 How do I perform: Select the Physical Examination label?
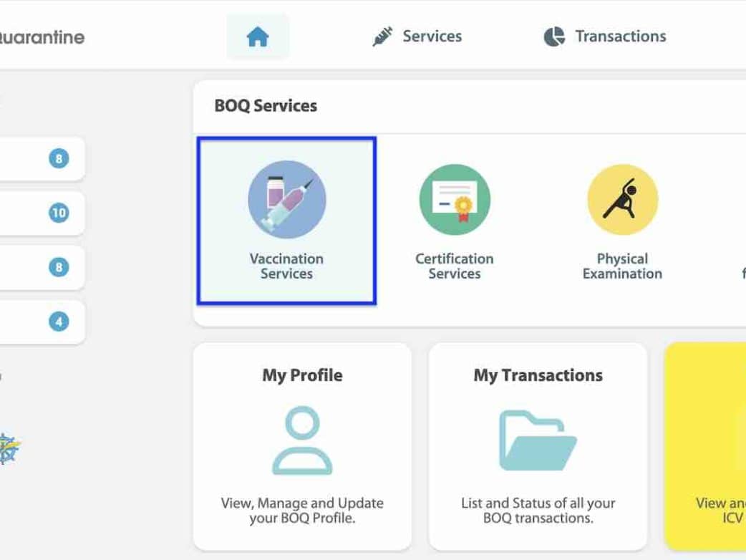pos(622,266)
